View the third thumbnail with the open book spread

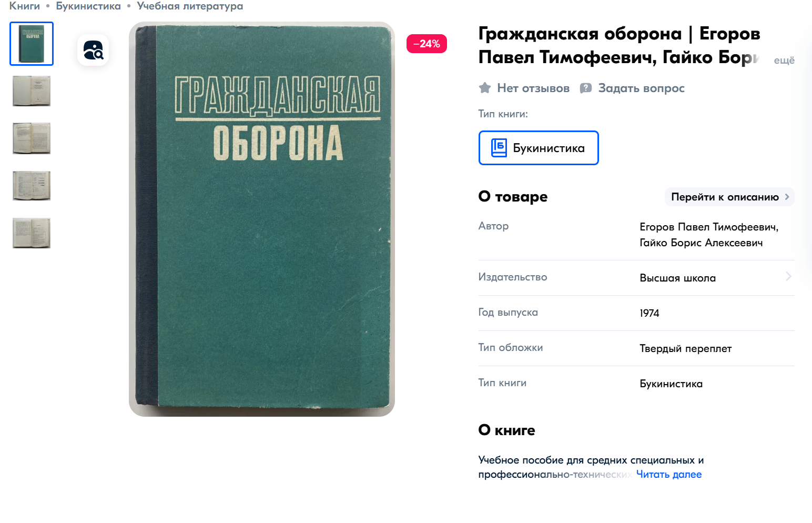tap(32, 138)
